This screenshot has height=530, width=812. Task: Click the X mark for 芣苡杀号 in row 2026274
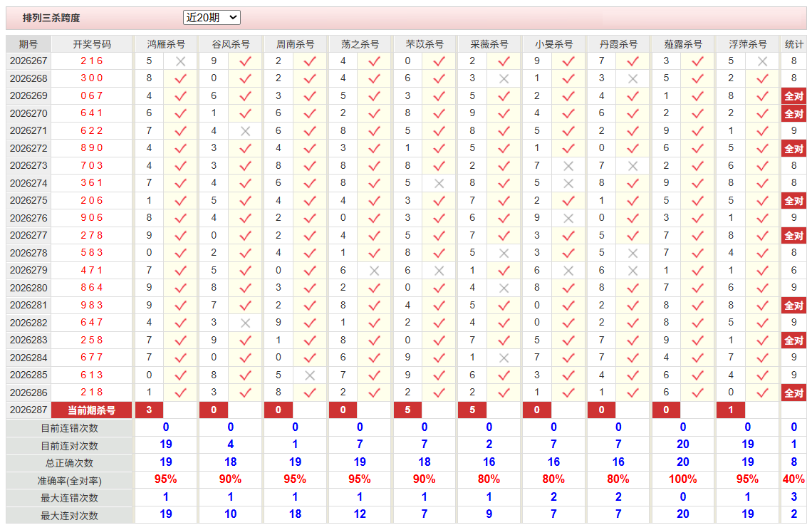tap(439, 183)
